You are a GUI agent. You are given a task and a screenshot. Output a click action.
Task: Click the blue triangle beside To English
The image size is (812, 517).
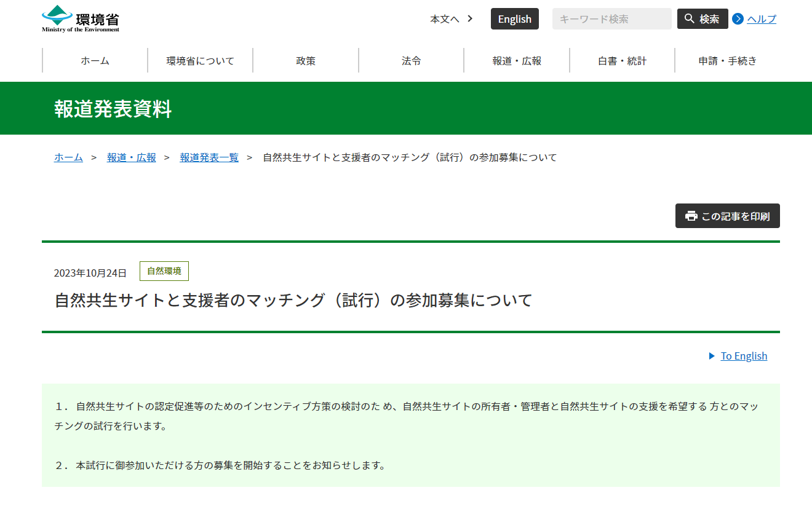[712, 356]
